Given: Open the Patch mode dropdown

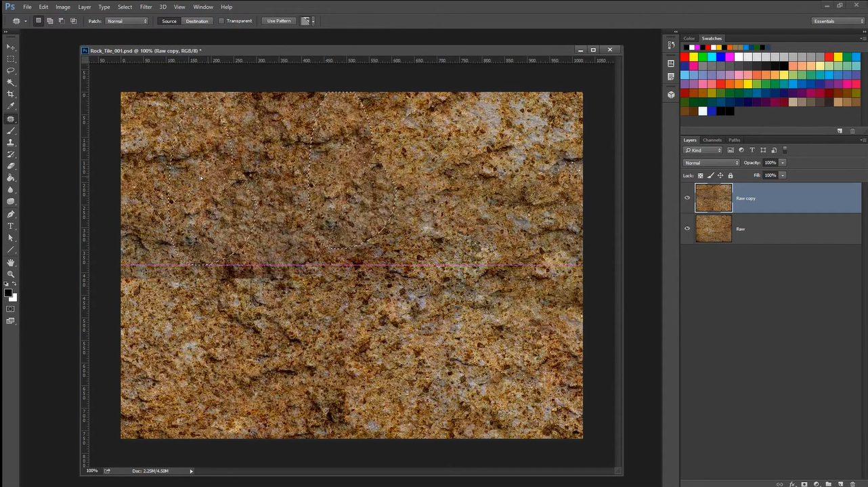Looking at the screenshot, I should [127, 21].
